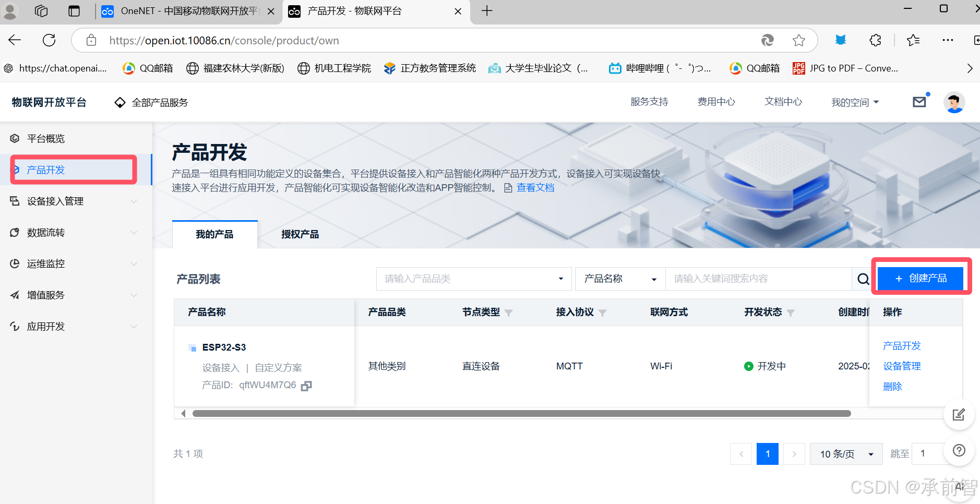Click table scrollbar left arrow
This screenshot has height=504, width=980.
point(183,413)
